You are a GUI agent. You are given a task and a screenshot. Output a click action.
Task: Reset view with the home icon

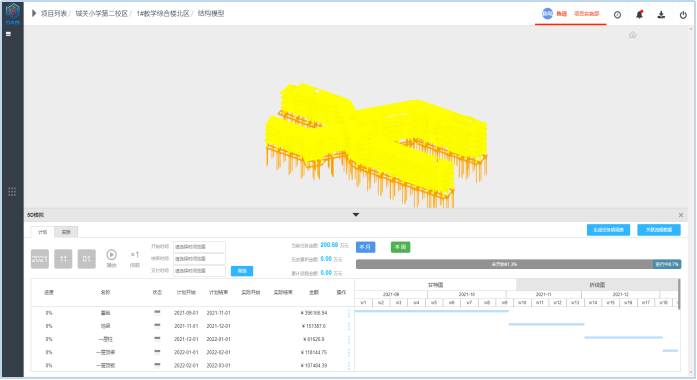[x=633, y=35]
